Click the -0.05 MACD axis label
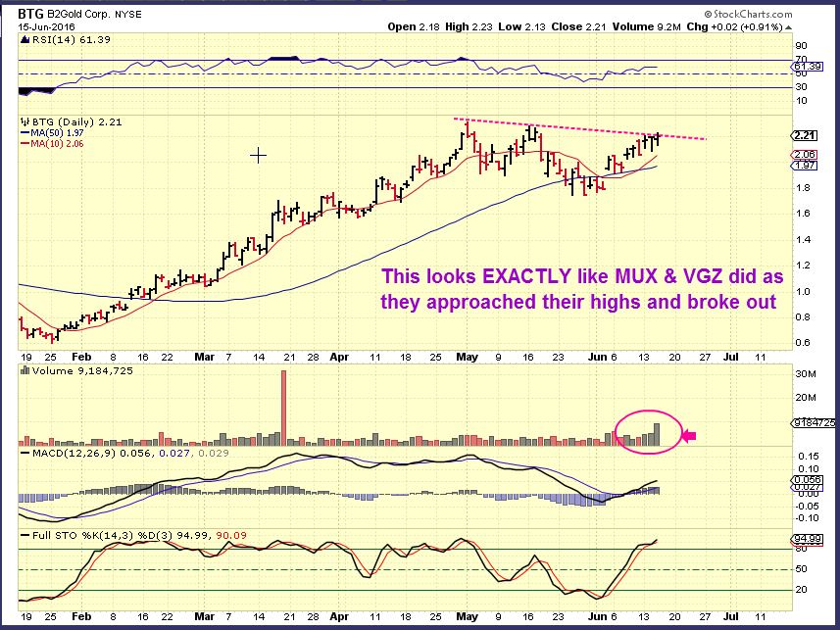Image resolution: width=840 pixels, height=630 pixels. [x=807, y=507]
